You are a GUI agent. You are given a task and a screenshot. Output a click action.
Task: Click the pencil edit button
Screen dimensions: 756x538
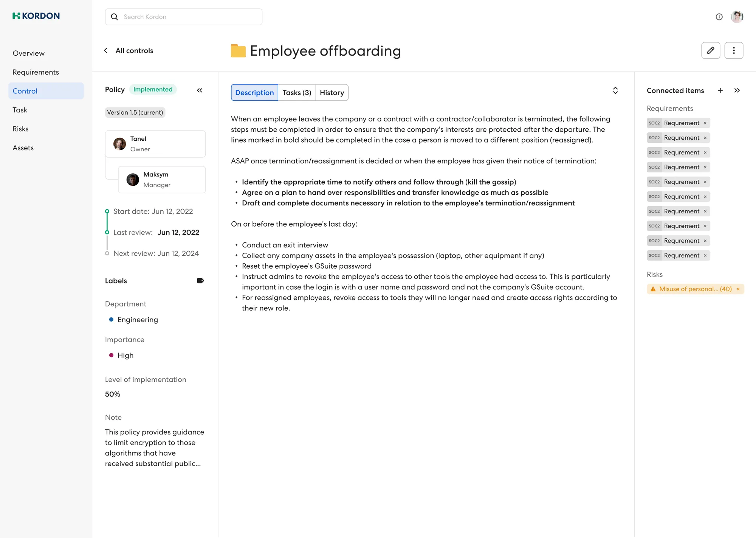click(x=711, y=50)
